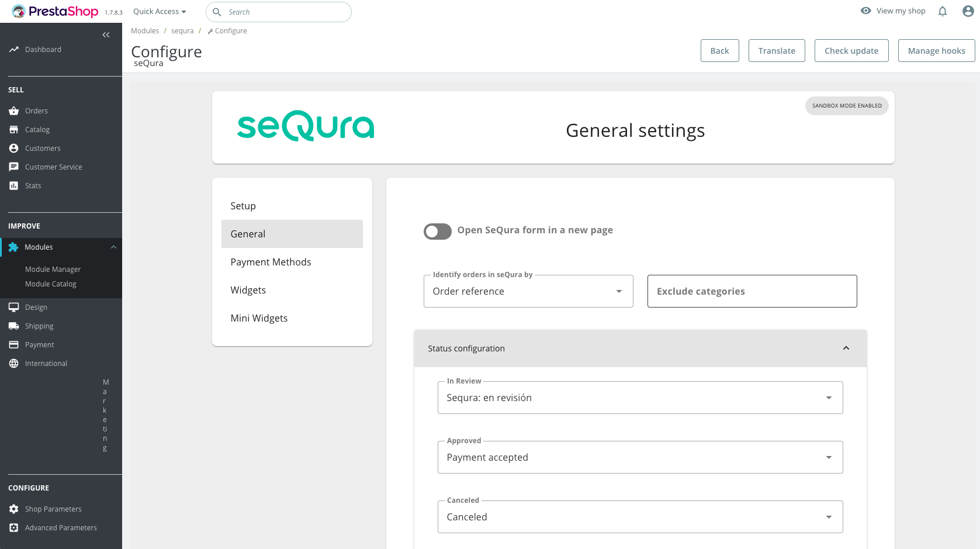The height and width of the screenshot is (549, 980).
Task: Open notifications via the bell icon
Action: tap(943, 11)
